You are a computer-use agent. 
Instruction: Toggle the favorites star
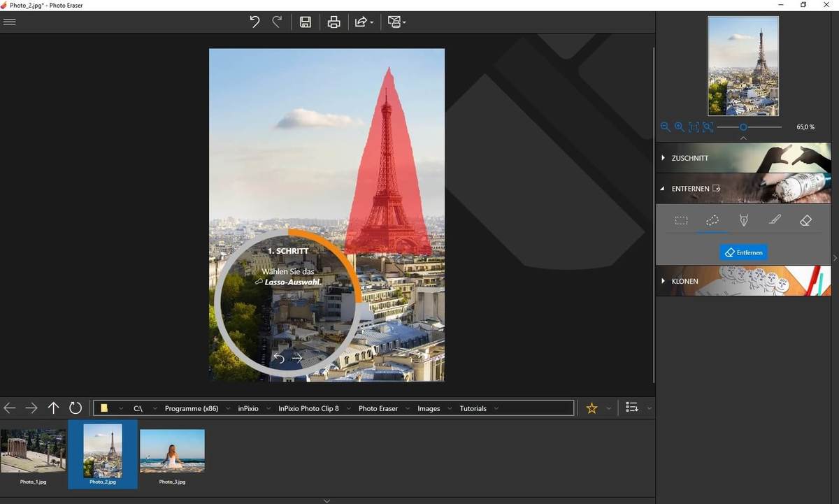(591, 408)
